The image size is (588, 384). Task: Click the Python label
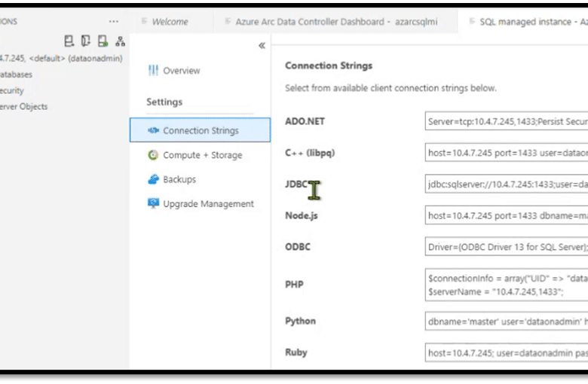tap(300, 322)
